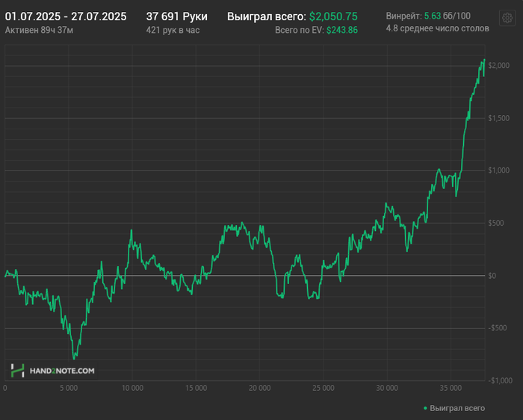Screen dimensions: 523x420
Task: Click the -$500 y-axis label
Action: click(498, 328)
